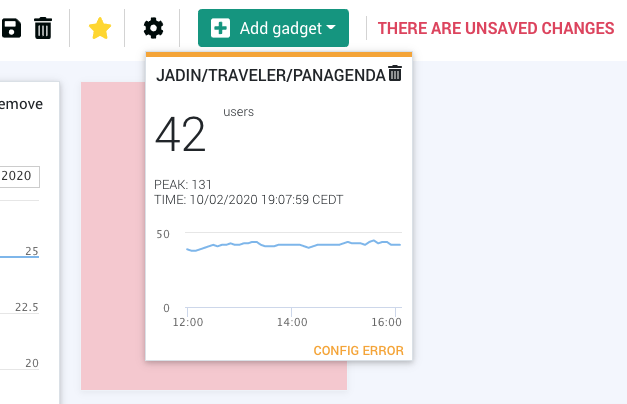
Task: Delete the dashboard with the toolbar trash icon
Action: 43,28
